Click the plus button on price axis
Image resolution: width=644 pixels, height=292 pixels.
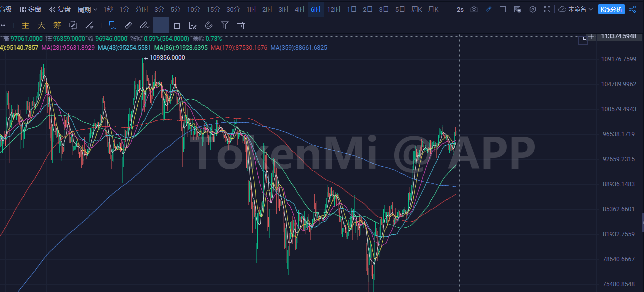pos(591,36)
